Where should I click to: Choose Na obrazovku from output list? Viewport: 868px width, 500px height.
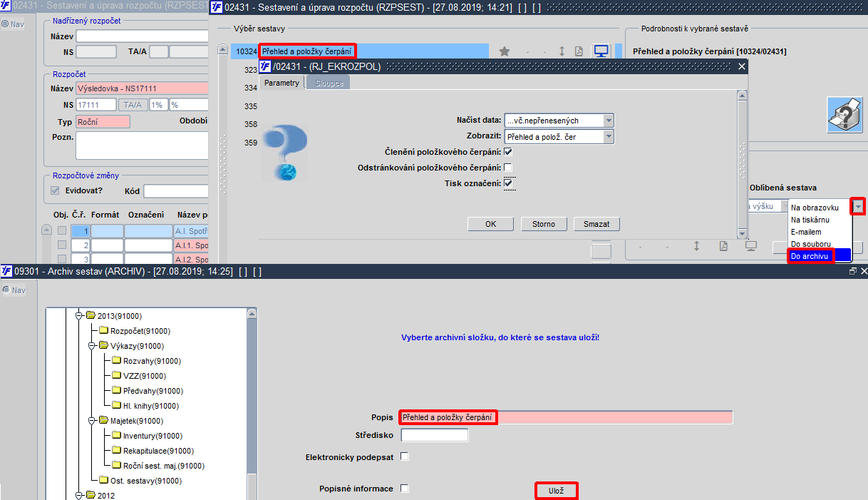[820, 208]
